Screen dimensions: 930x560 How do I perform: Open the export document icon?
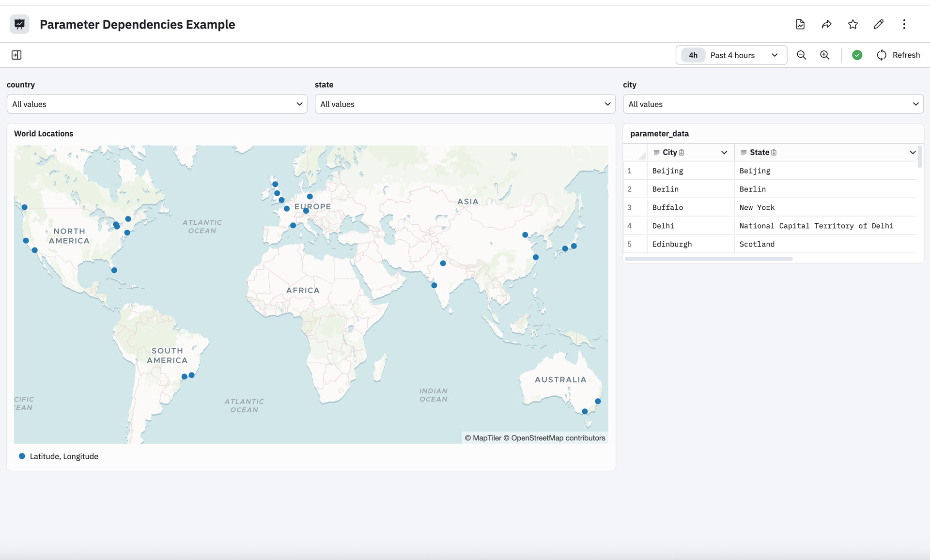[800, 24]
